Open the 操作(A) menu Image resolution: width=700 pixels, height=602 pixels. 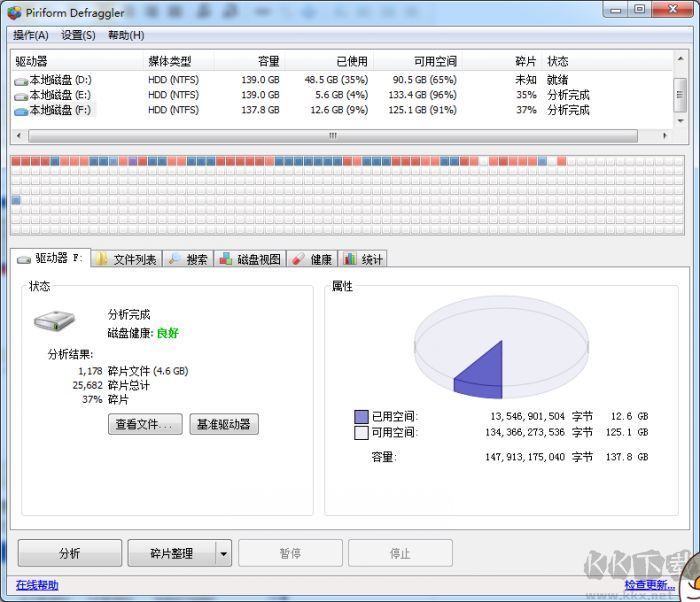[31, 35]
